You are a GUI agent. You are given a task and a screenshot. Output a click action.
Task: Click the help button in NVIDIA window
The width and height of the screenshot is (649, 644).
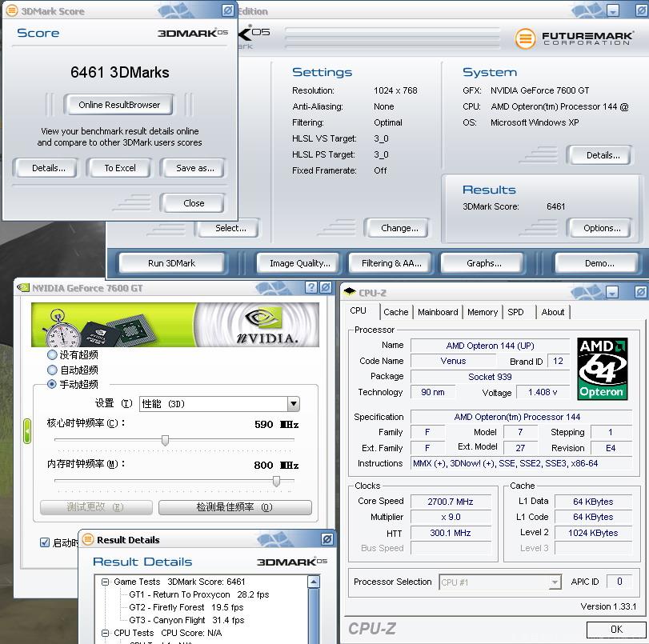[x=310, y=287]
